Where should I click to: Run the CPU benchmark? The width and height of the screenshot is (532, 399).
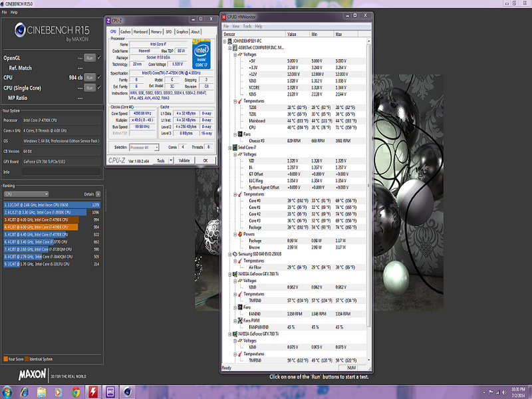[x=90, y=78]
